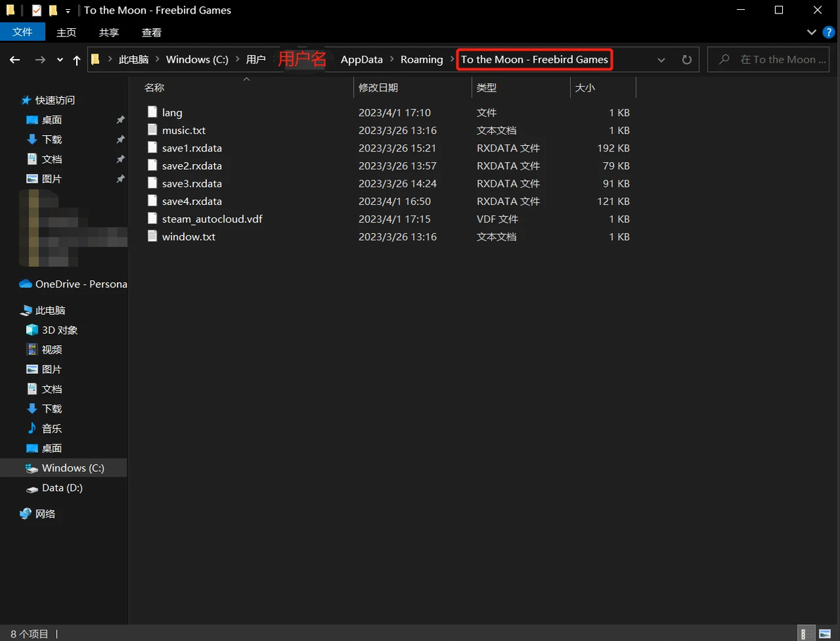Open pinned 图片 under quick access

click(51, 179)
